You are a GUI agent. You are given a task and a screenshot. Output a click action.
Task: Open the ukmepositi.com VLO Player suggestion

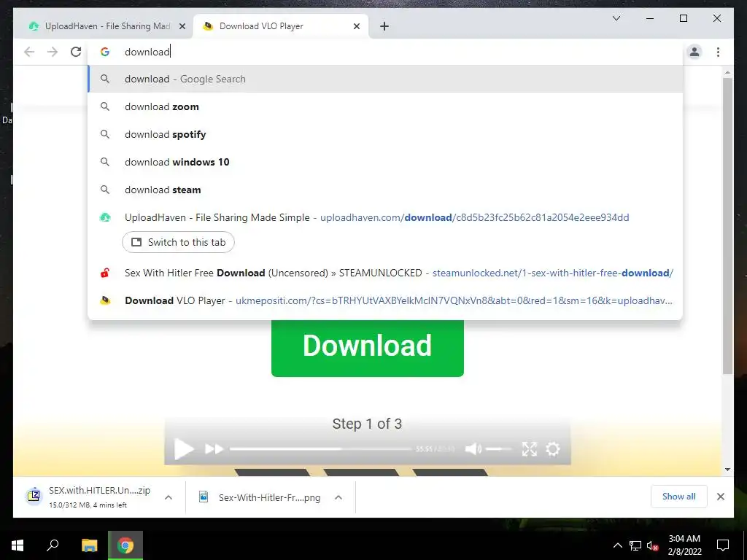click(x=385, y=300)
